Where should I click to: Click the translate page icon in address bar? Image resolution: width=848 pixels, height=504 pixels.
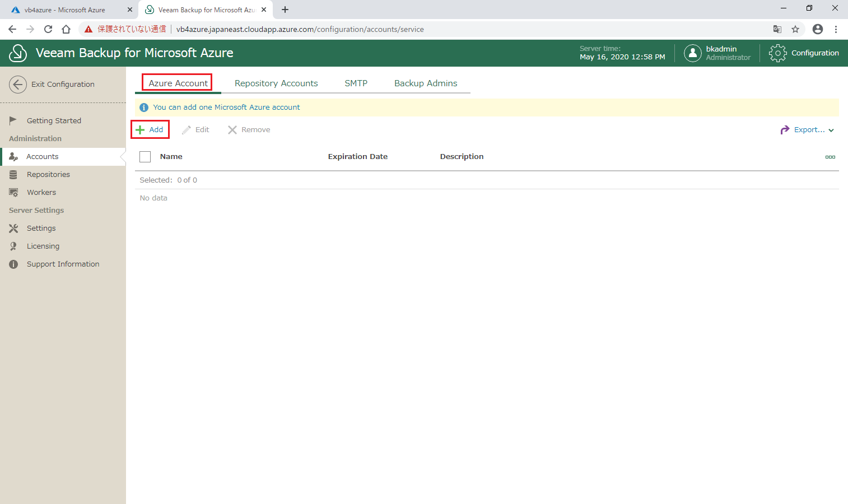[x=777, y=29]
